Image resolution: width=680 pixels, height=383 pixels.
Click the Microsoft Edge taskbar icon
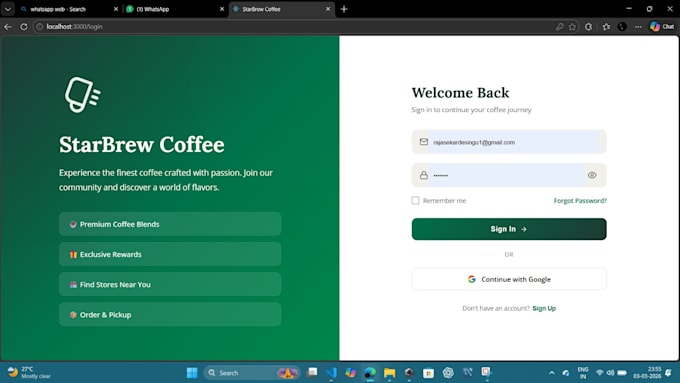point(370,373)
